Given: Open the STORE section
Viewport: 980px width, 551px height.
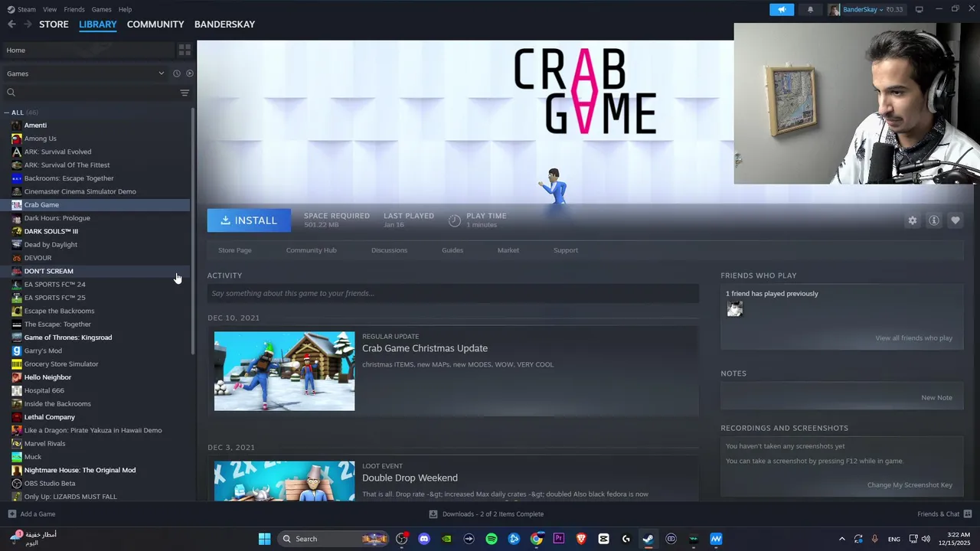Looking at the screenshot, I should pos(54,24).
